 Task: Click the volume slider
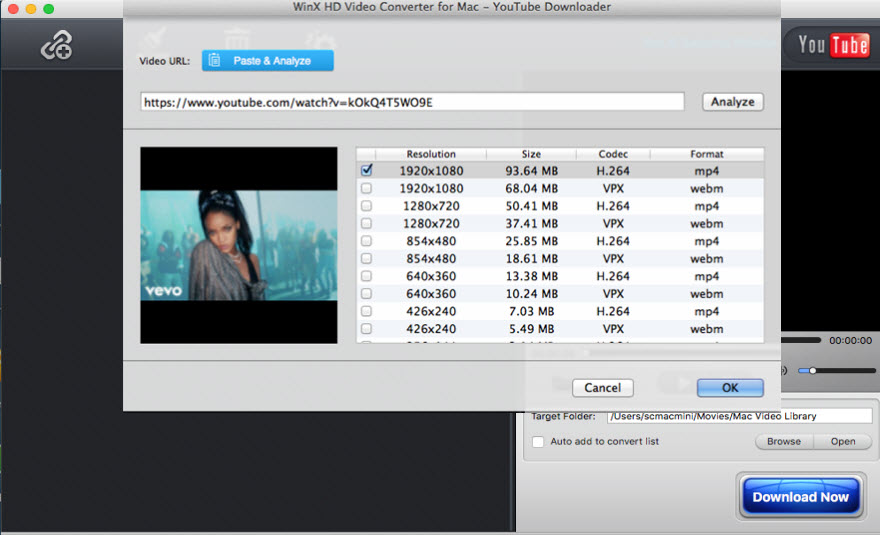(836, 371)
